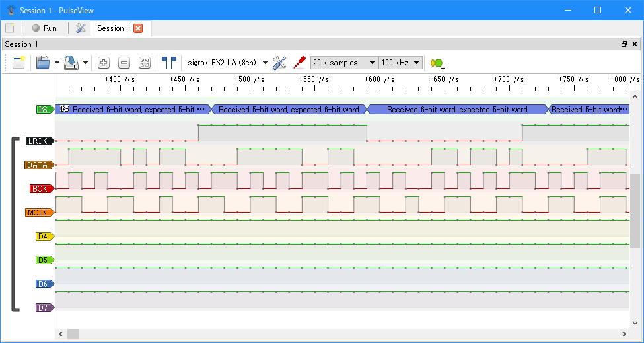644x343 pixels.
Task: Select the LRCK channel label
Action: click(x=40, y=141)
